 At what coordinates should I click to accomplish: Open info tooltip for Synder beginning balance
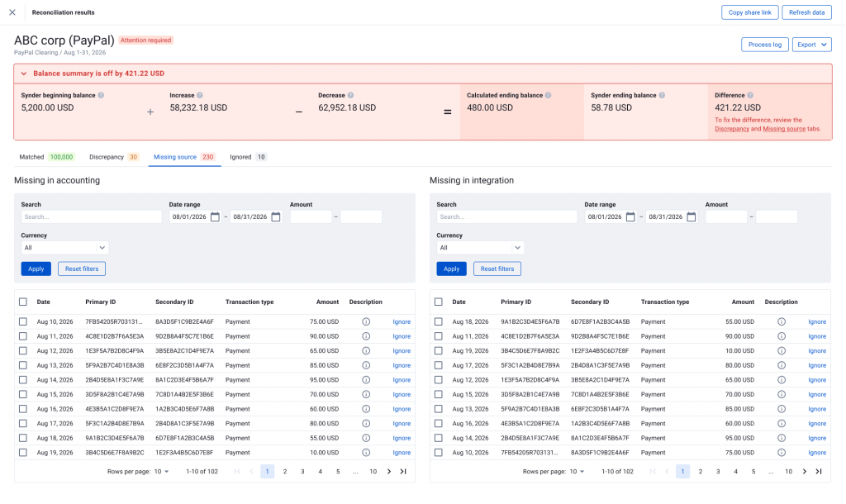point(101,95)
